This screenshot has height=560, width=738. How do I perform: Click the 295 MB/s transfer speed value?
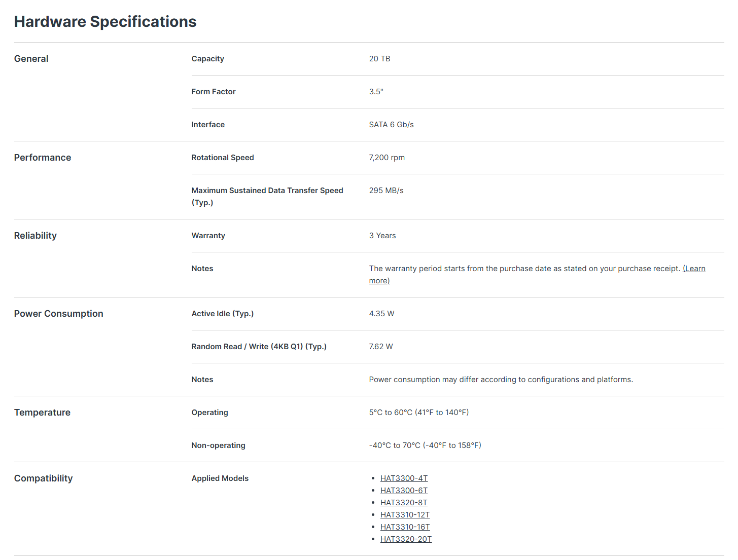pos(386,191)
